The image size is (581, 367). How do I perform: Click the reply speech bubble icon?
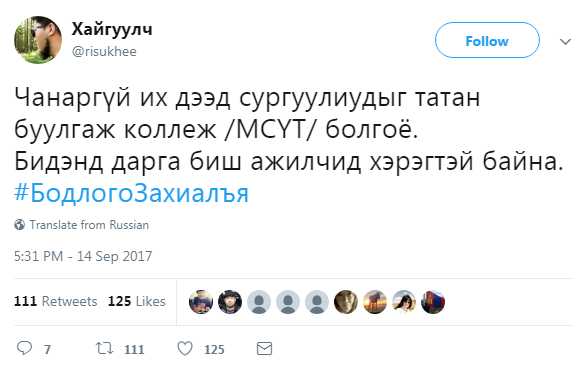[24, 348]
